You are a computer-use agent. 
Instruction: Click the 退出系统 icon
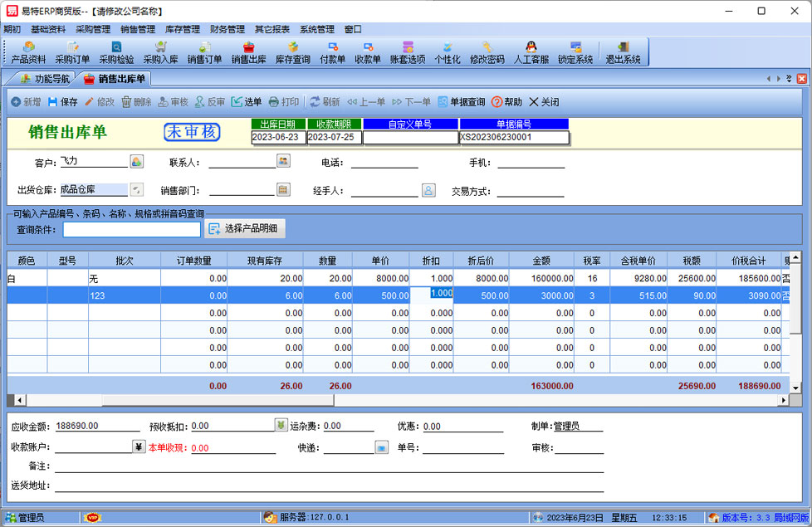tap(623, 52)
